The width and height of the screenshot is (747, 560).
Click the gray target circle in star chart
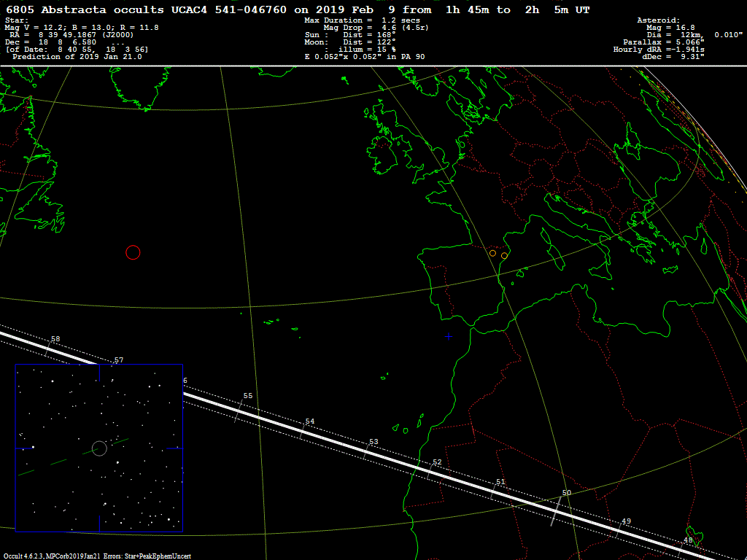(100, 448)
